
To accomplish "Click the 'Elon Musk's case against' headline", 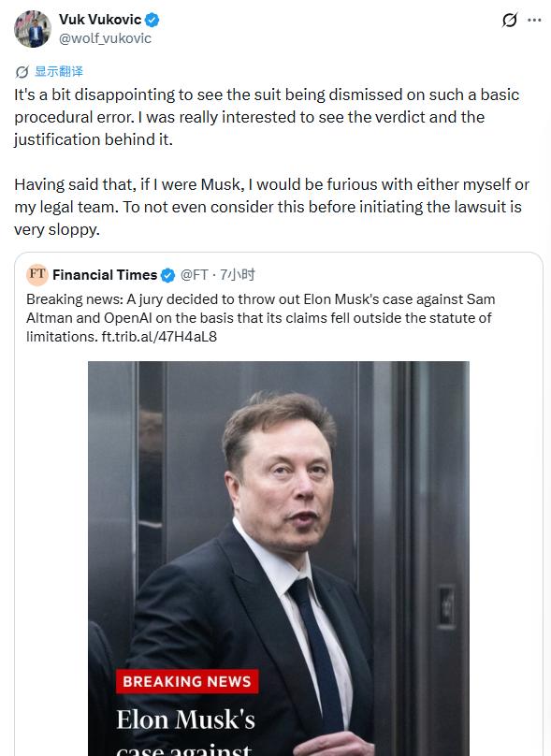I will pos(185,732).
